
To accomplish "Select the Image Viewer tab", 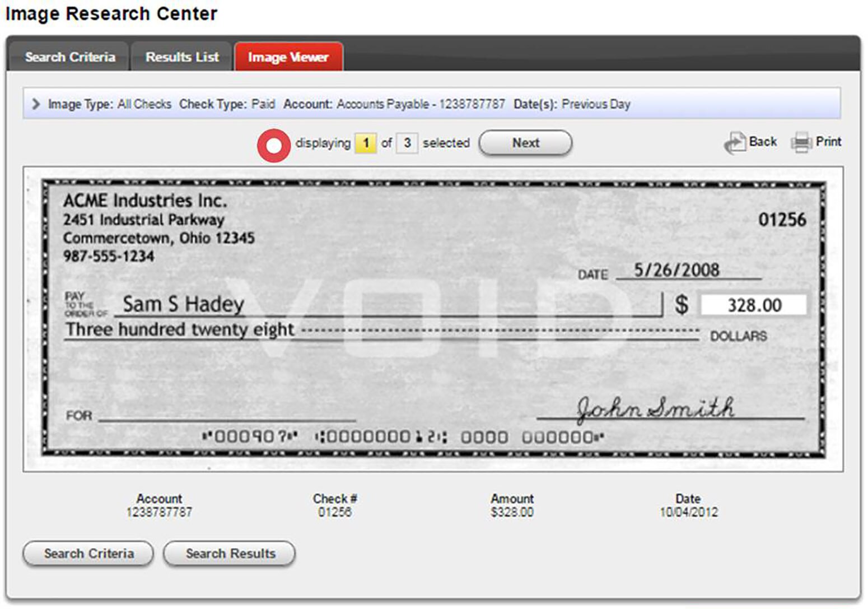I will pos(288,57).
